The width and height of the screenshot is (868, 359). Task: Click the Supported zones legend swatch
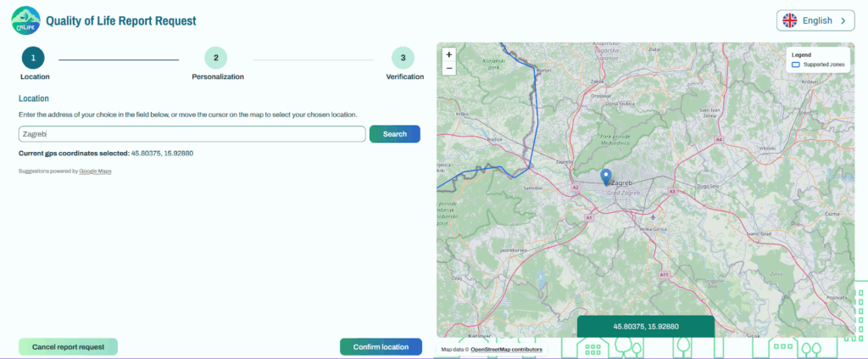(x=795, y=65)
